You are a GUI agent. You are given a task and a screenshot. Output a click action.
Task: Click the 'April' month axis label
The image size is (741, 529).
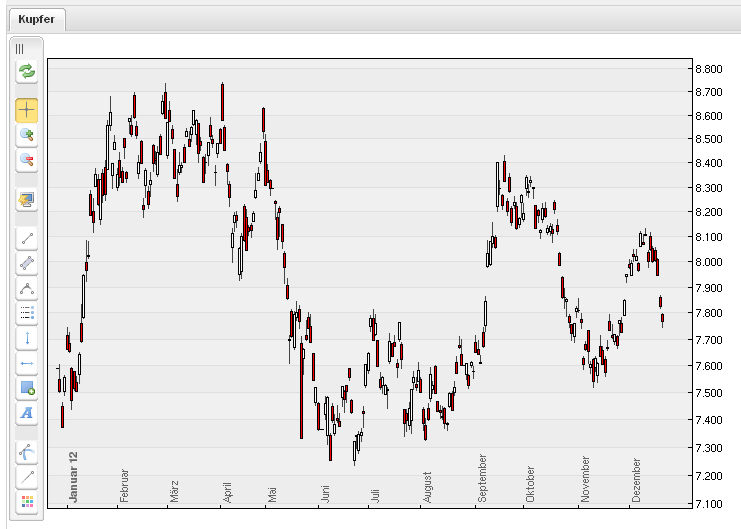227,492
